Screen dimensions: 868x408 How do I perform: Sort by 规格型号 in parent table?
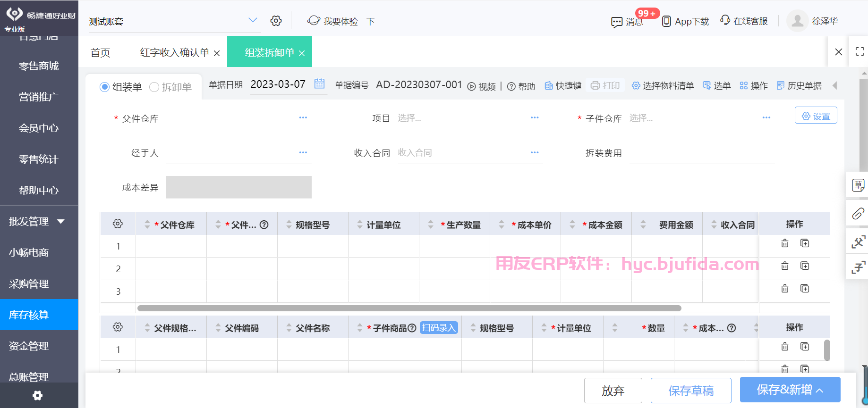tap(289, 225)
